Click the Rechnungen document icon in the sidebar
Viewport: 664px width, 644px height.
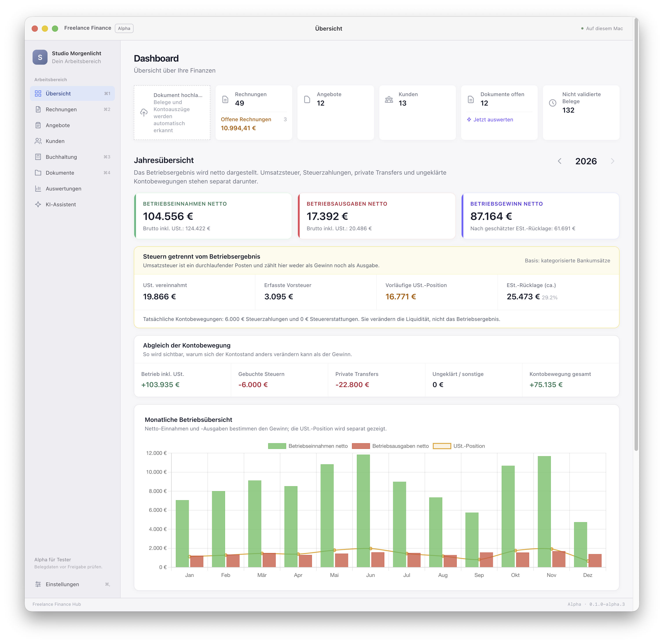click(38, 109)
